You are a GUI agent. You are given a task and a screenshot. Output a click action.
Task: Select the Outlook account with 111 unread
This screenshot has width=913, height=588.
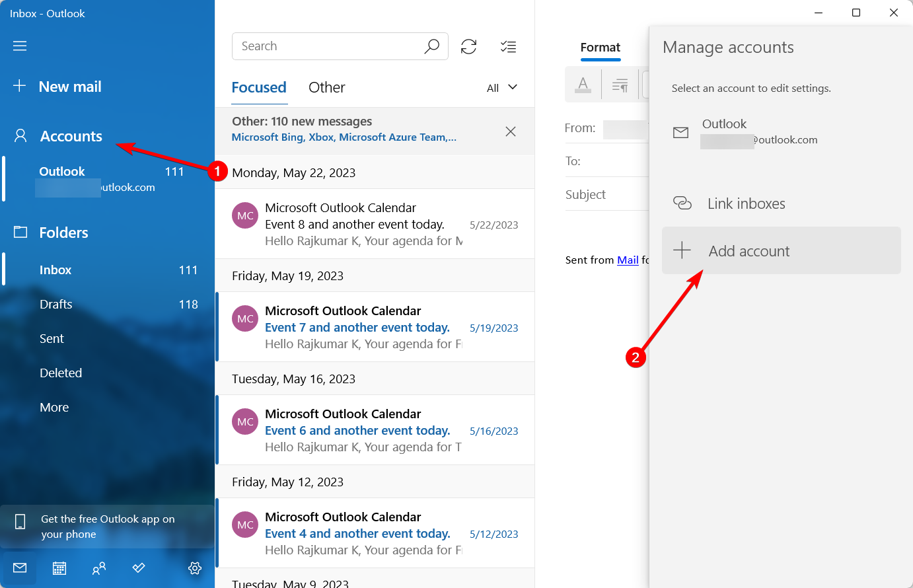tap(107, 179)
